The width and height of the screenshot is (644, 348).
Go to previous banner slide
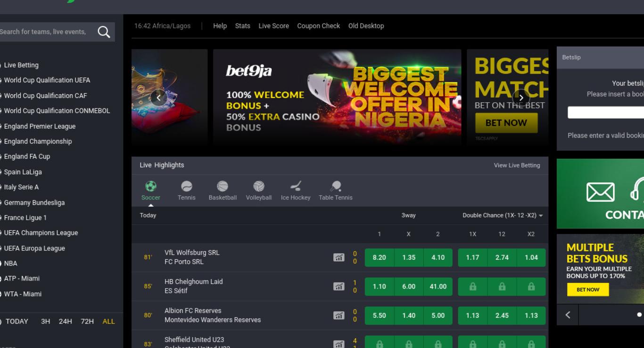159,98
